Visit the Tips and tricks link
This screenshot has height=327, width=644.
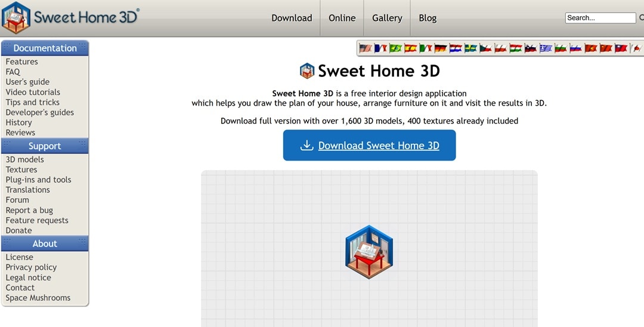coord(32,102)
